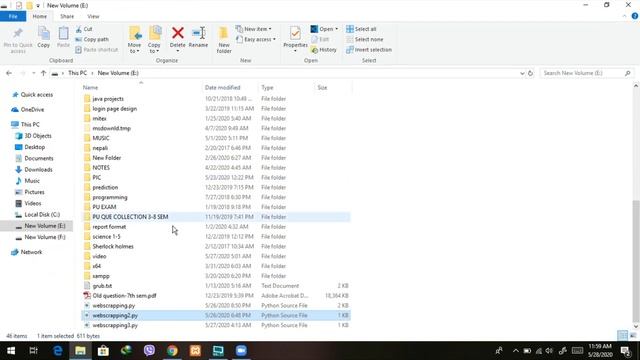Screen dimensions: 640x360
Task: Open Google Chrome from taskbar
Action: pyautogui.click(x=172, y=351)
